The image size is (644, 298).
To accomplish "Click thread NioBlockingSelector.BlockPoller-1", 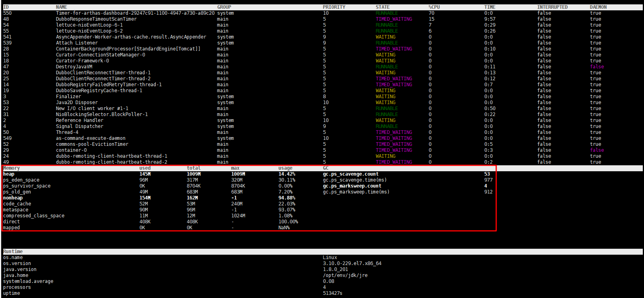I will [x=102, y=114].
